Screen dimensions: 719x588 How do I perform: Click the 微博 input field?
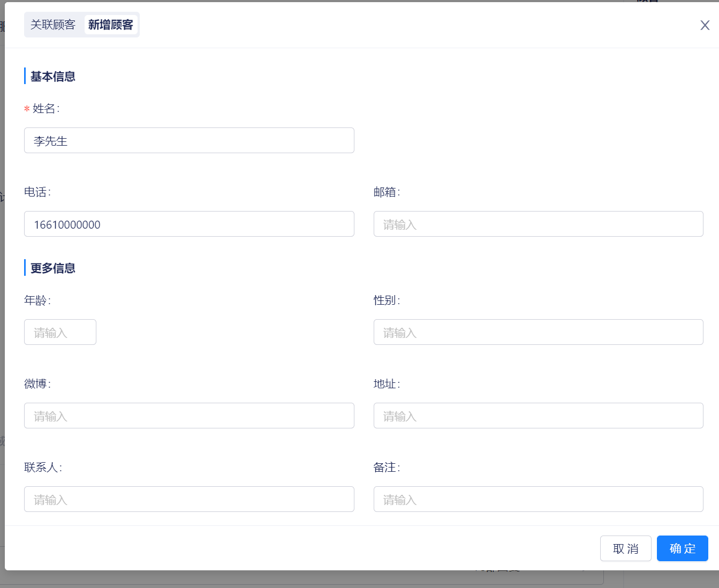[189, 416]
